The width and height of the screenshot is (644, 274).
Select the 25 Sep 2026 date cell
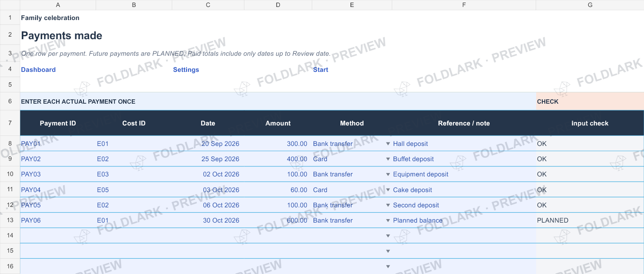click(x=208, y=159)
